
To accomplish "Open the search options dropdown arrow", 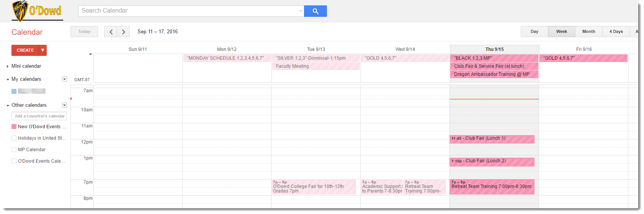I will pyautogui.click(x=301, y=11).
